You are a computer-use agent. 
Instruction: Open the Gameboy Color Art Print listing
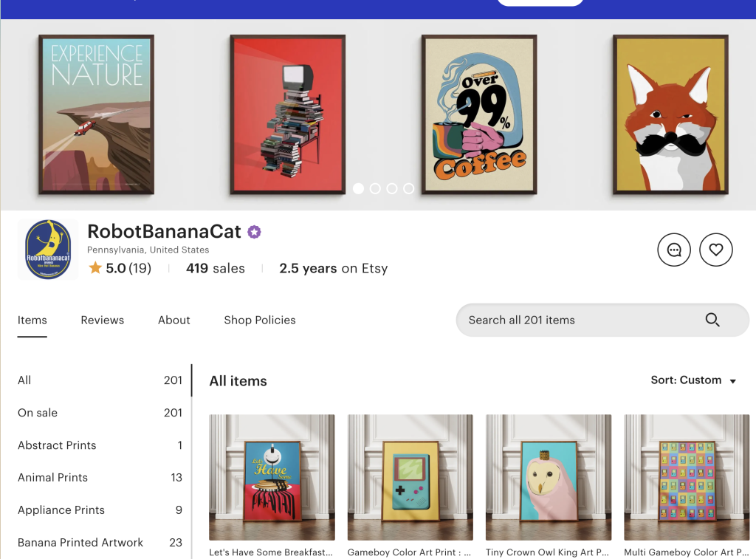click(410, 478)
